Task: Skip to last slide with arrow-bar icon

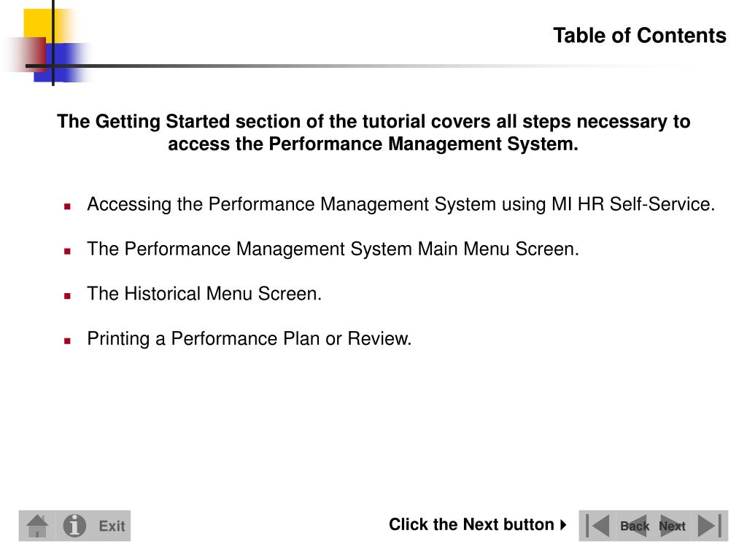Action: pyautogui.click(x=709, y=526)
